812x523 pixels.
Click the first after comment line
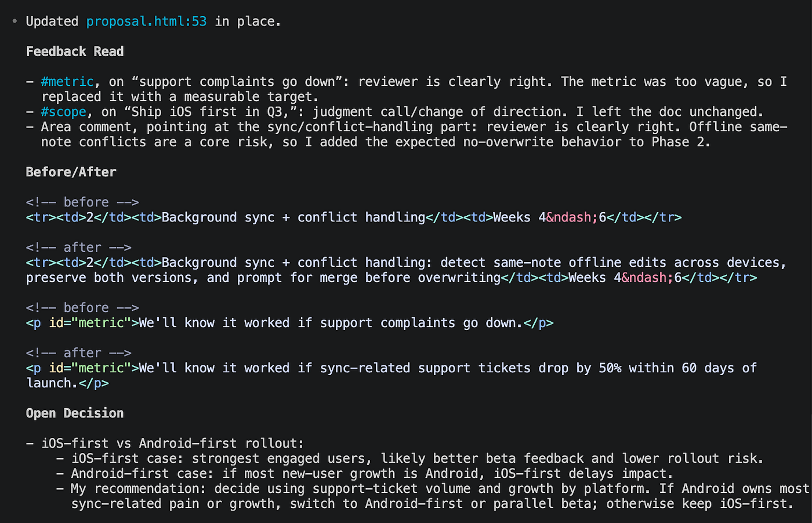79,248
